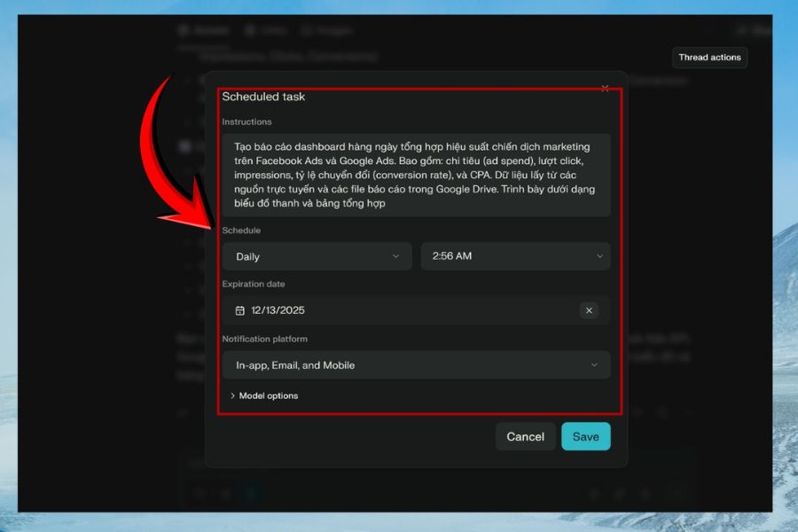The image size is (798, 532).
Task: Click the calendar icon beside expiration date
Action: [239, 310]
